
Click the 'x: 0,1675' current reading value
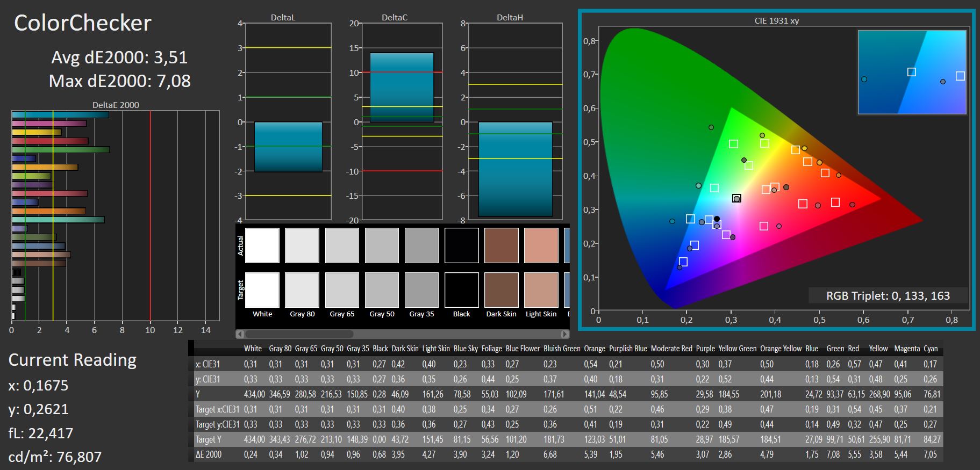(38, 385)
